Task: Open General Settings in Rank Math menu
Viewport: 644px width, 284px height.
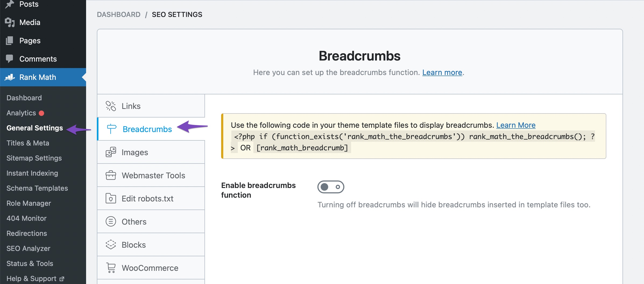Action: [x=35, y=128]
